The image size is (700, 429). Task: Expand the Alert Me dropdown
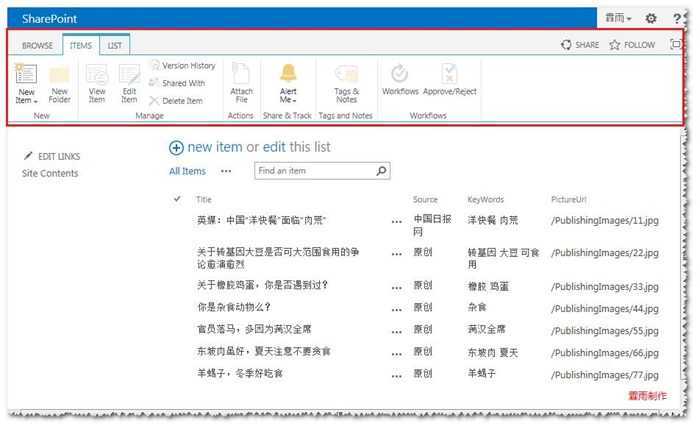coord(288,100)
